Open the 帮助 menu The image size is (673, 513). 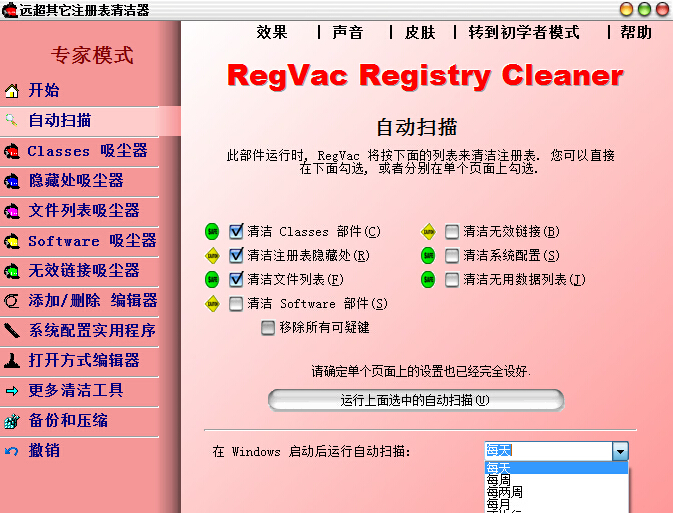pos(636,32)
